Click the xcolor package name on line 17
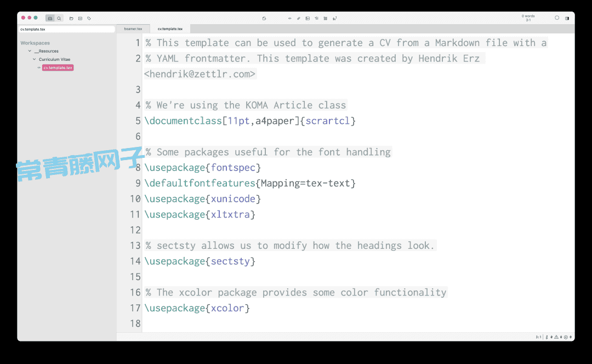This screenshot has width=592, height=364. [x=227, y=308]
